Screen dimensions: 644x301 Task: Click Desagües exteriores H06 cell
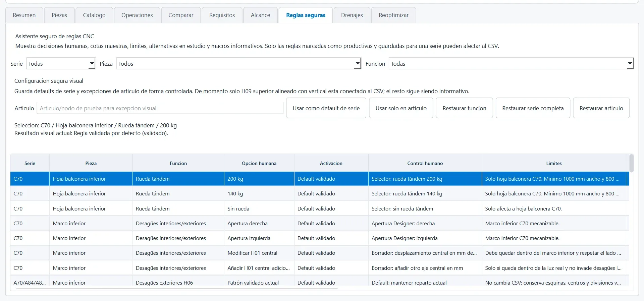pyautogui.click(x=178, y=282)
